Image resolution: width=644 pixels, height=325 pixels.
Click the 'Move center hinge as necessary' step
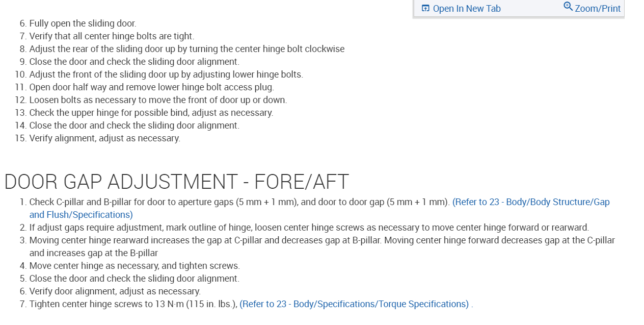click(x=135, y=266)
